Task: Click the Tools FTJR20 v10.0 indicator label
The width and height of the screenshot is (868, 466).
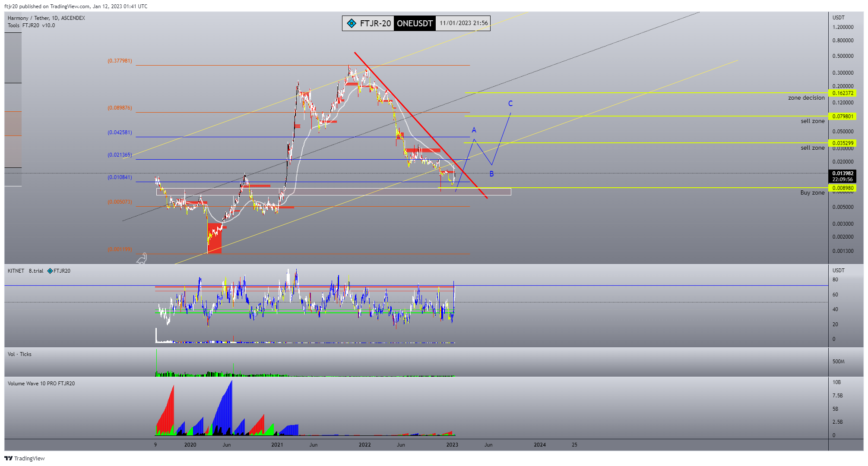Action: tap(31, 25)
